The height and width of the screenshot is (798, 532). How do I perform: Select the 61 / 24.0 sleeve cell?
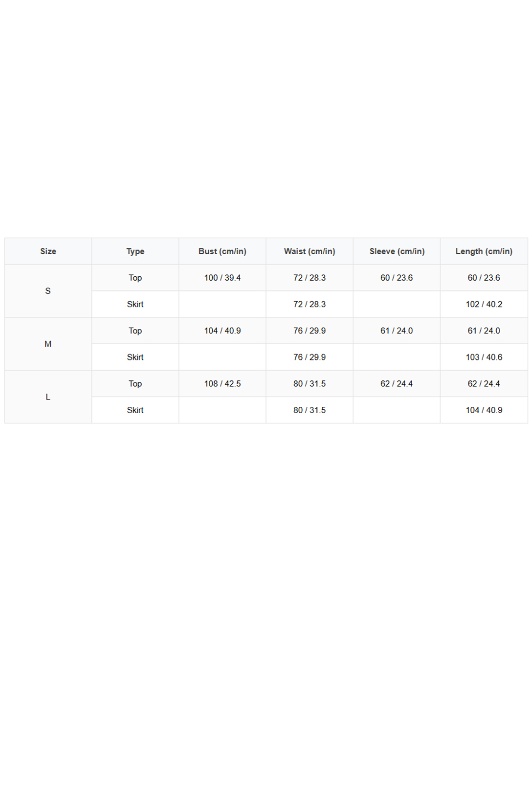click(397, 331)
